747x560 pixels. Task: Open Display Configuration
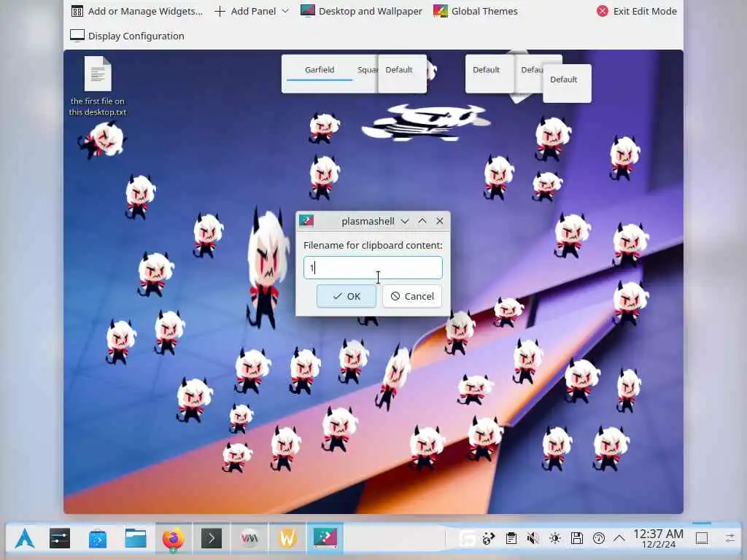pos(127,36)
